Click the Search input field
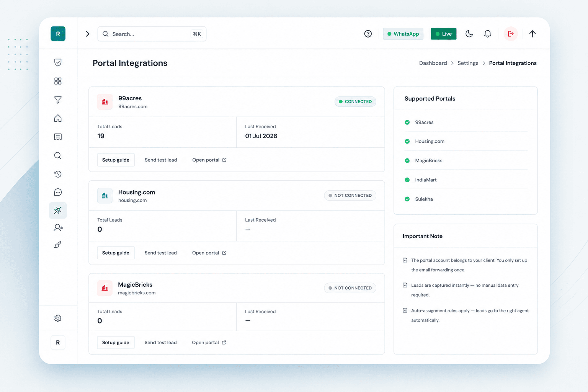Image resolution: width=588 pixels, height=392 pixels. [x=152, y=34]
